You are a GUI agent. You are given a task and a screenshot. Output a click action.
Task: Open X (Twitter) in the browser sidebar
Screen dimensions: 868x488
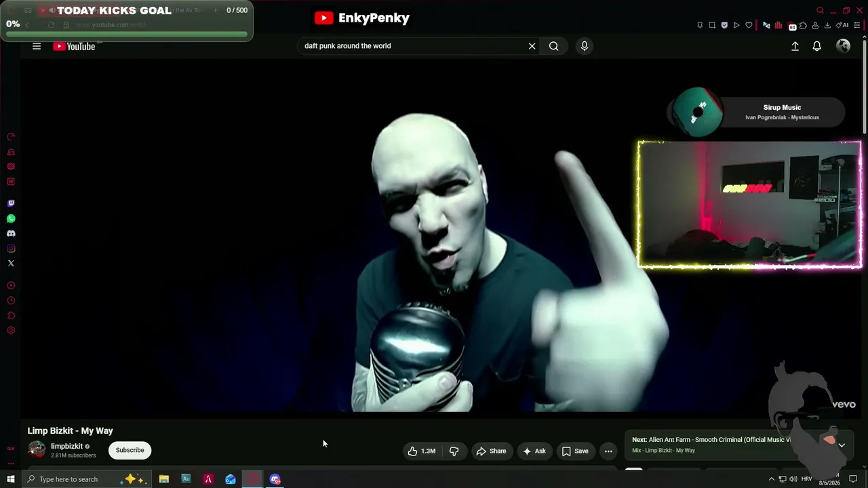[11, 263]
